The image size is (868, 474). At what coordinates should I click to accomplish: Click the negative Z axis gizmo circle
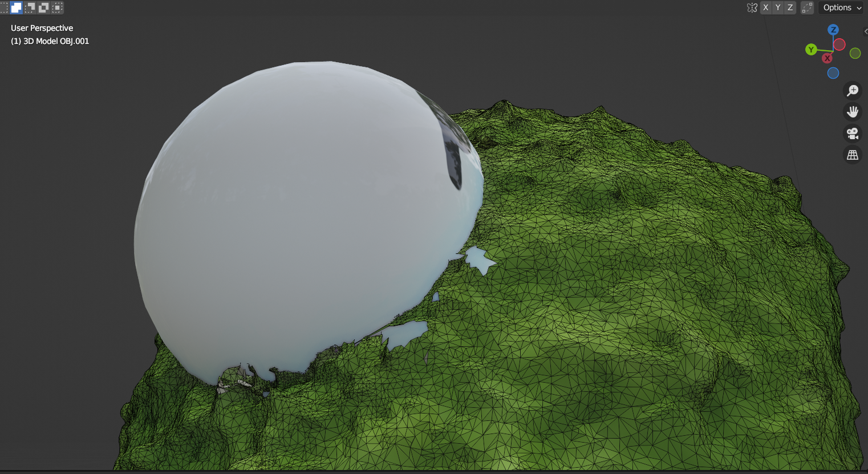(x=833, y=73)
